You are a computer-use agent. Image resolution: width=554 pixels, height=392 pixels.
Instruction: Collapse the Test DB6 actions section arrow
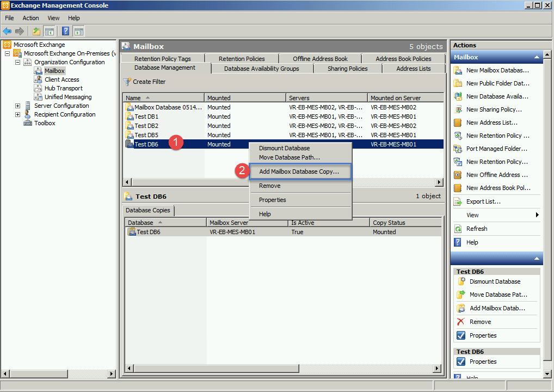click(537, 259)
